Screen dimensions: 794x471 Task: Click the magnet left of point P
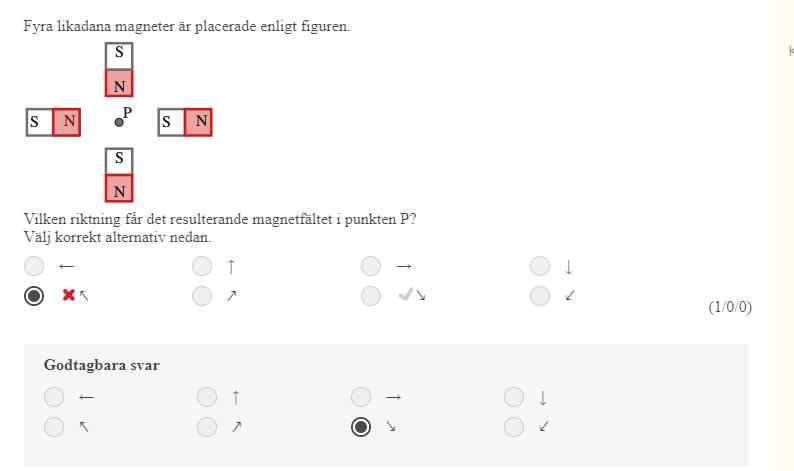53,122
